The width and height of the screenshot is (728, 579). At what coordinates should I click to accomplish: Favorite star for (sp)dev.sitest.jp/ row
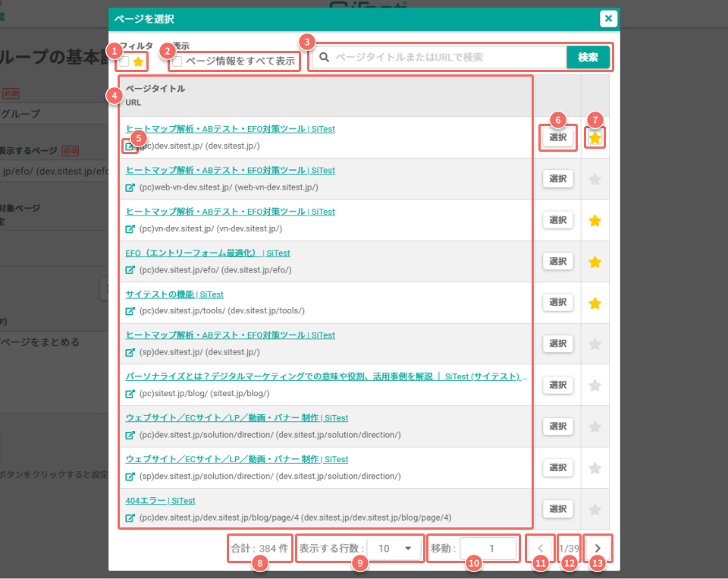point(595,345)
